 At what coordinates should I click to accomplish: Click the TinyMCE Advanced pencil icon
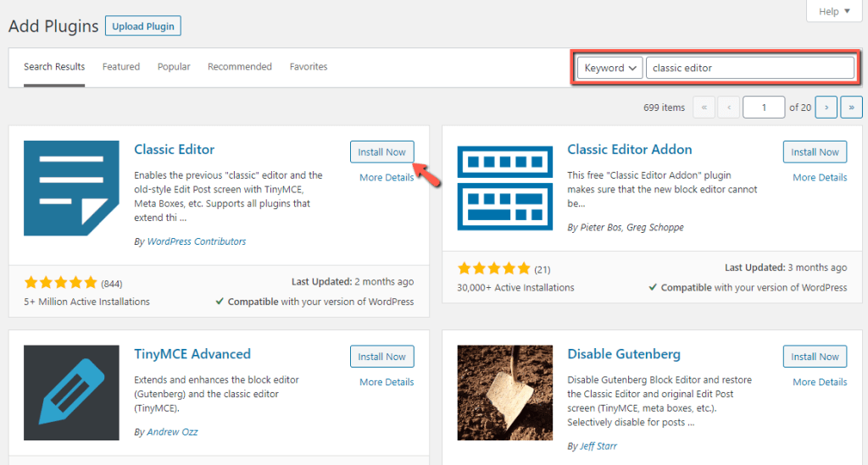coord(71,392)
